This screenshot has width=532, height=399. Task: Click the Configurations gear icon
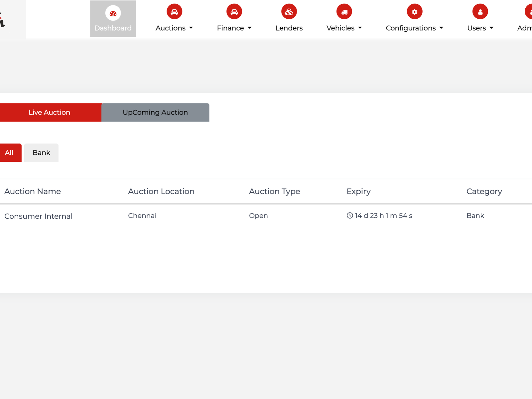click(414, 12)
